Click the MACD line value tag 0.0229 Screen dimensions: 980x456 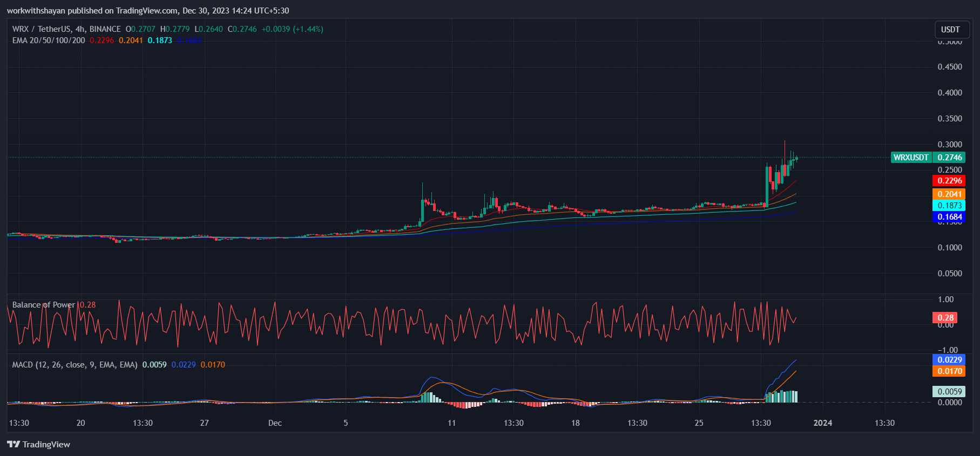tap(949, 360)
